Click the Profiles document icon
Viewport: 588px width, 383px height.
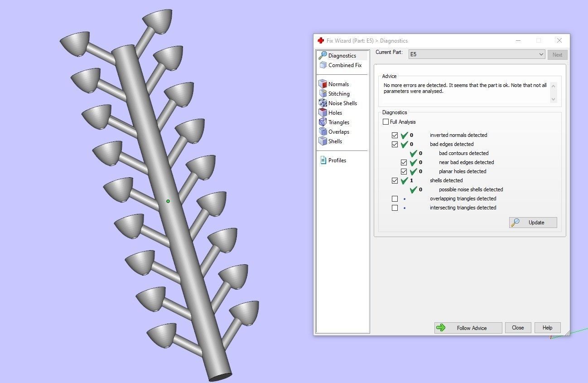point(323,160)
